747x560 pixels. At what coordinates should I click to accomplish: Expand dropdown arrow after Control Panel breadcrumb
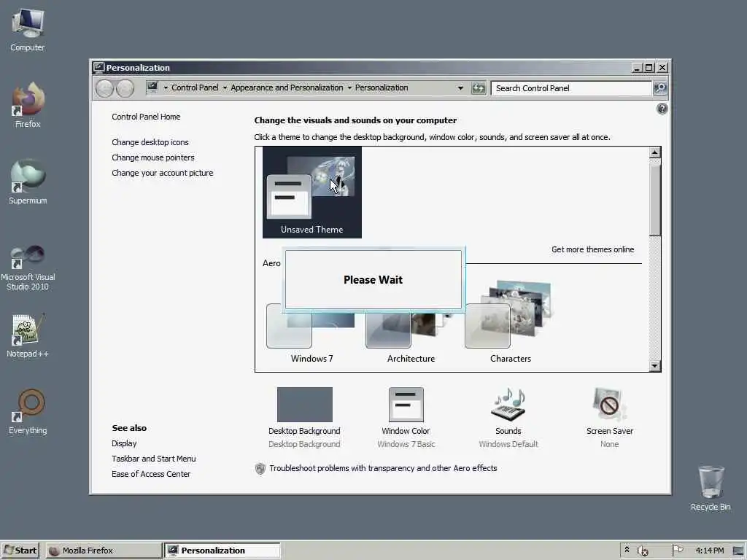coord(225,88)
